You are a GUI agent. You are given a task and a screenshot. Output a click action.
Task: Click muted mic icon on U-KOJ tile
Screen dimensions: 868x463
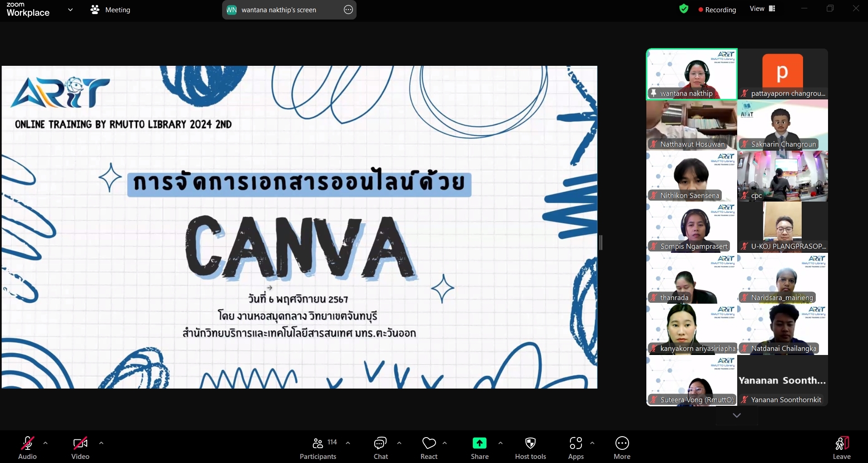coord(744,246)
